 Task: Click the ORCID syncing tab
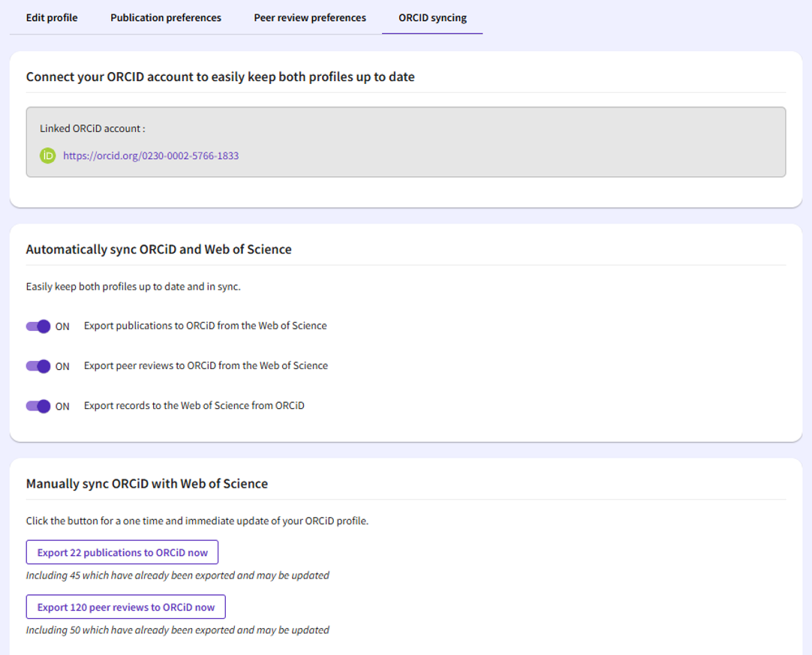point(432,17)
